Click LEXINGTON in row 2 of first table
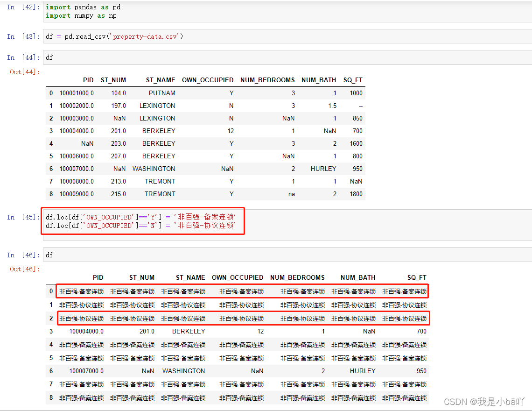 coord(157,118)
